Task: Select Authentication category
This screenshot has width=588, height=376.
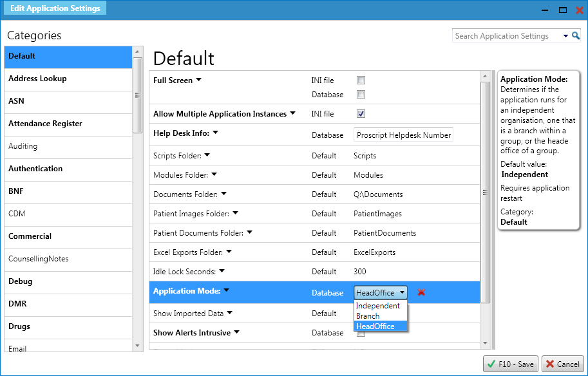Action: pyautogui.click(x=68, y=170)
